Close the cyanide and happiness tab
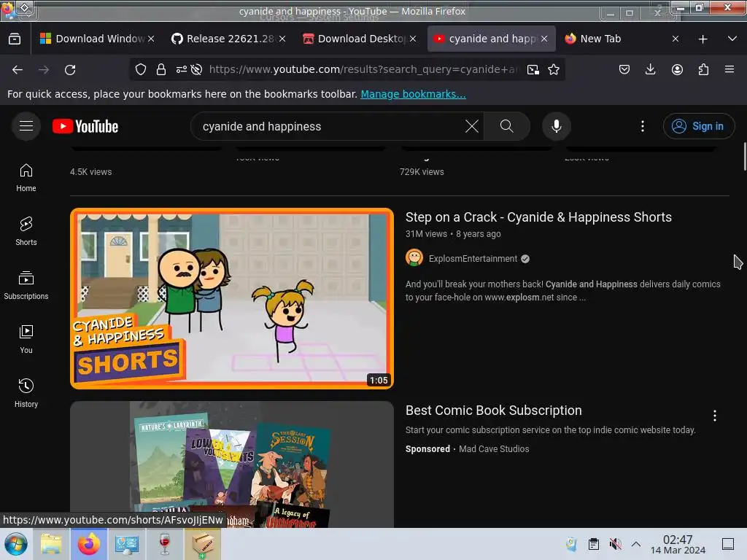 pyautogui.click(x=544, y=39)
